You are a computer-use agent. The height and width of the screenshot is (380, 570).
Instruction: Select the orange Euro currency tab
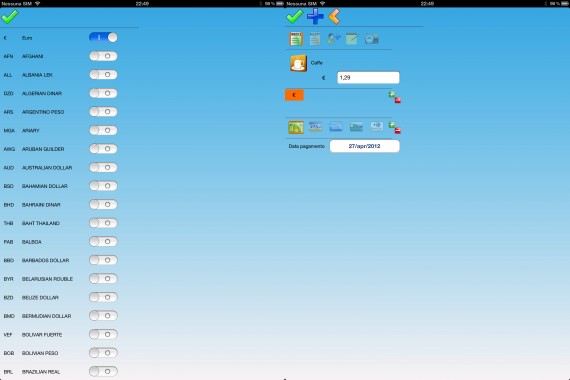[294, 95]
